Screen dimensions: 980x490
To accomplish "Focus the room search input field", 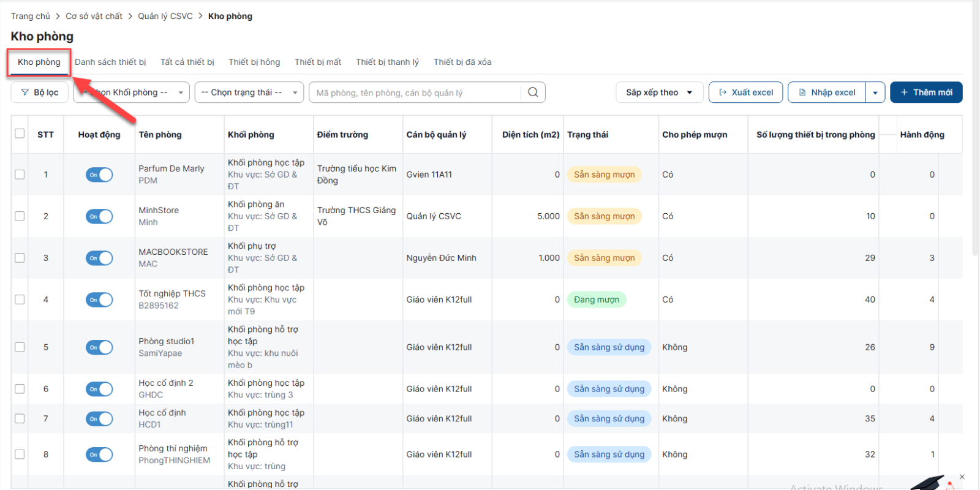I will [x=417, y=92].
